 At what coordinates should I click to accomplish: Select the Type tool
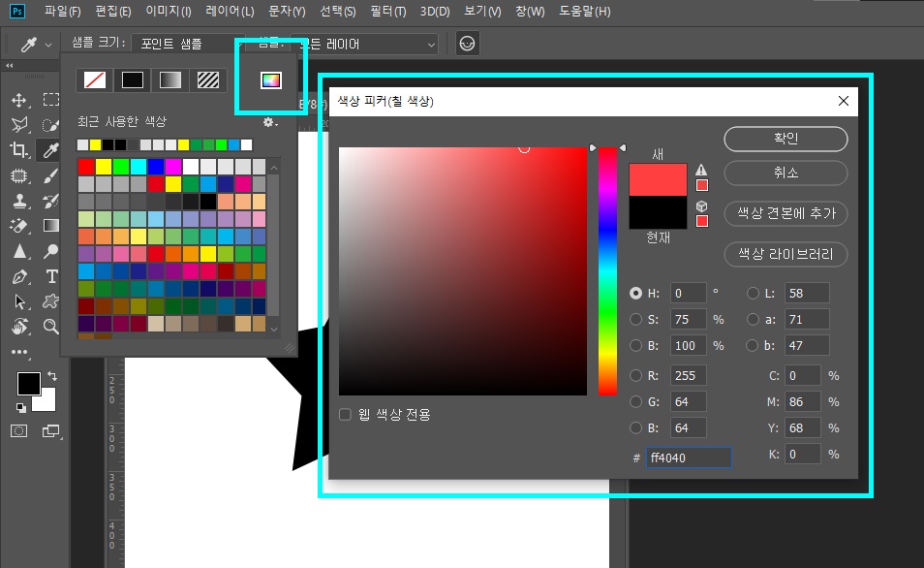pos(50,276)
